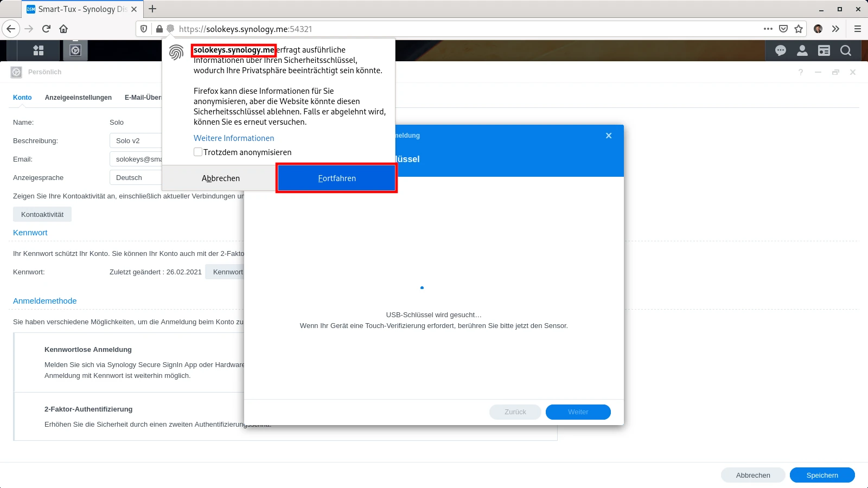Image resolution: width=868 pixels, height=488 pixels.
Task: Click Abbrechen in Firefox popup
Action: (220, 178)
